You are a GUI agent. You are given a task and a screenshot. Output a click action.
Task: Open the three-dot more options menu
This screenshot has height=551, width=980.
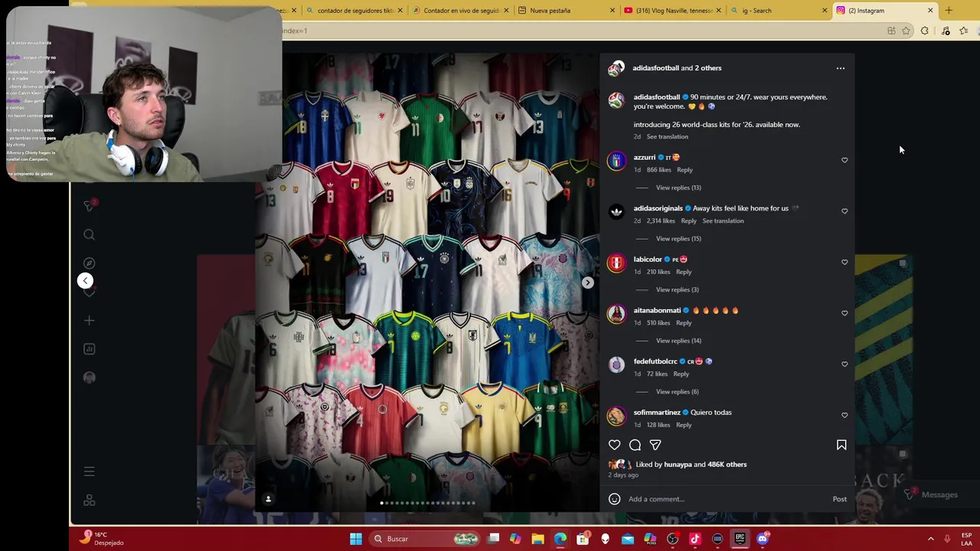tap(841, 68)
